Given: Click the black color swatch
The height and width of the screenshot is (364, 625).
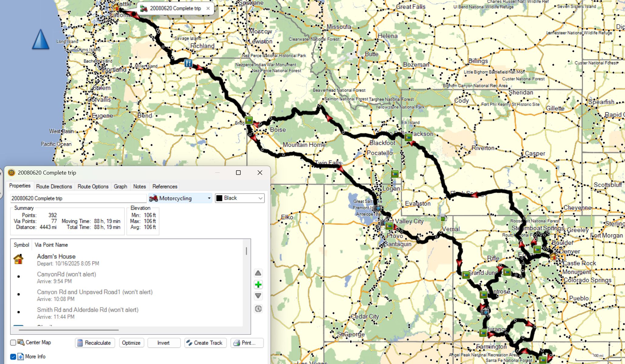Looking at the screenshot, I should click(219, 198).
